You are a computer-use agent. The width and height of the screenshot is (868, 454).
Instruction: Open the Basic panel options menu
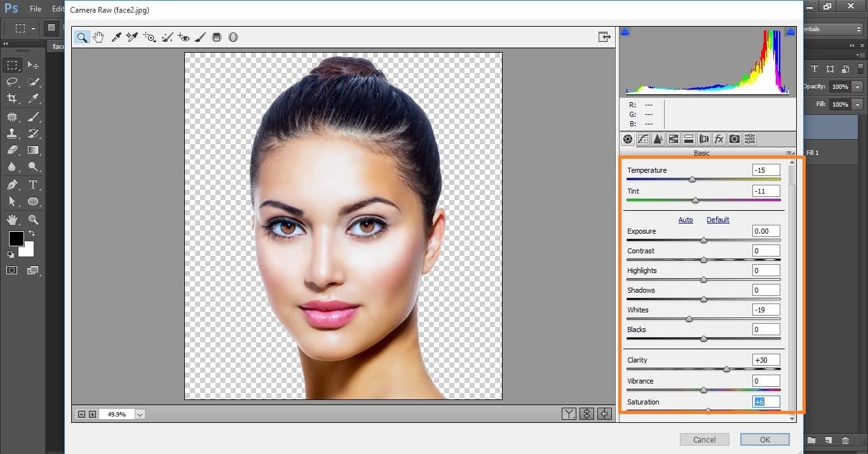tap(790, 153)
